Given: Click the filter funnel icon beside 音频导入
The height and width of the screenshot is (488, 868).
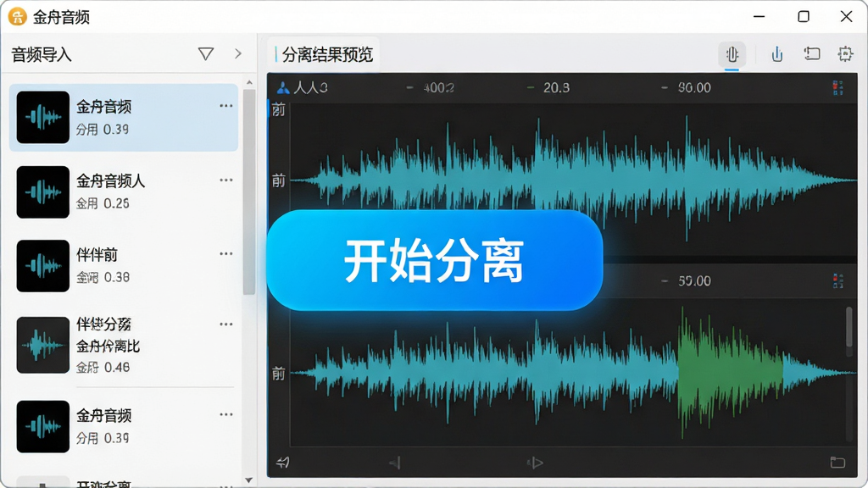Looking at the screenshot, I should 206,53.
